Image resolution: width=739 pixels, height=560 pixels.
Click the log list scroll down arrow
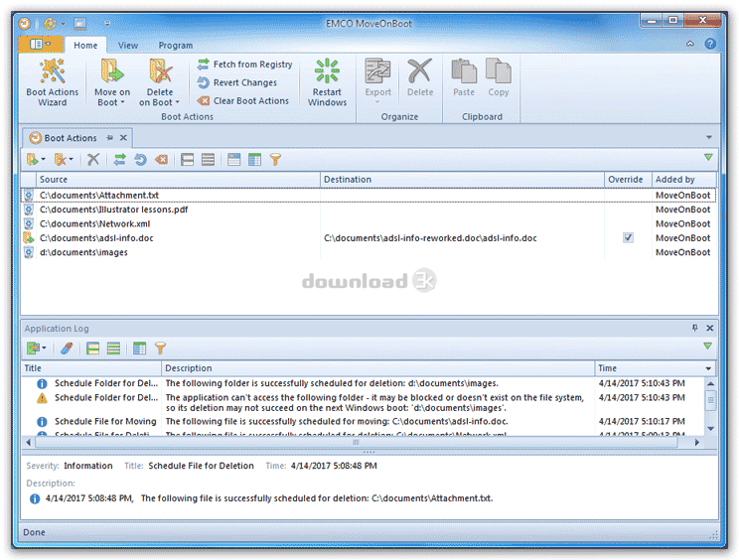click(x=711, y=429)
